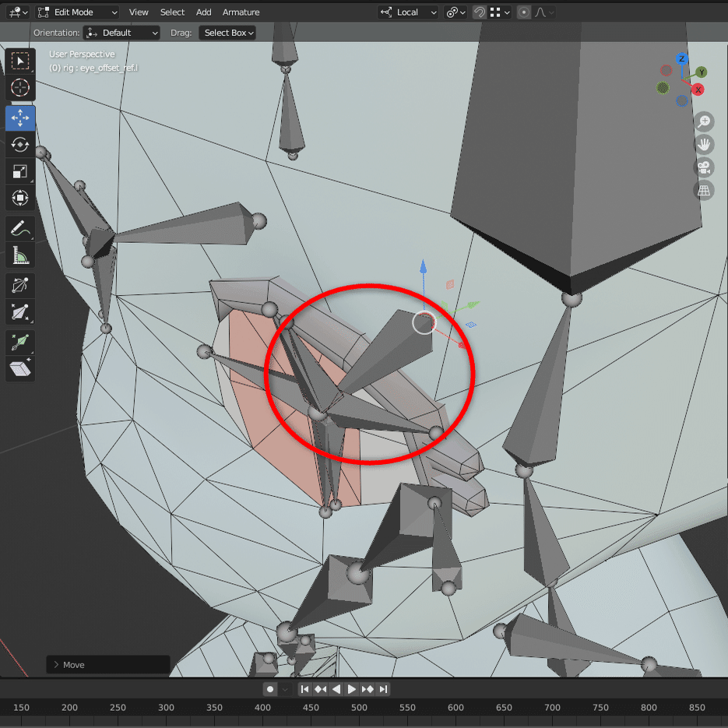Click the 'User Perspective' viewport label
728x728 pixels.
83,54
